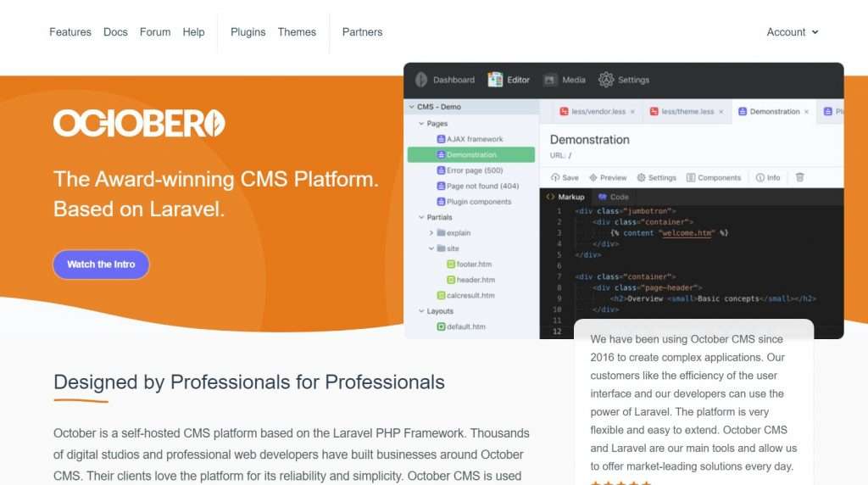The image size is (868, 485).
Task: Close the less/vendor.less tab
Action: point(632,112)
